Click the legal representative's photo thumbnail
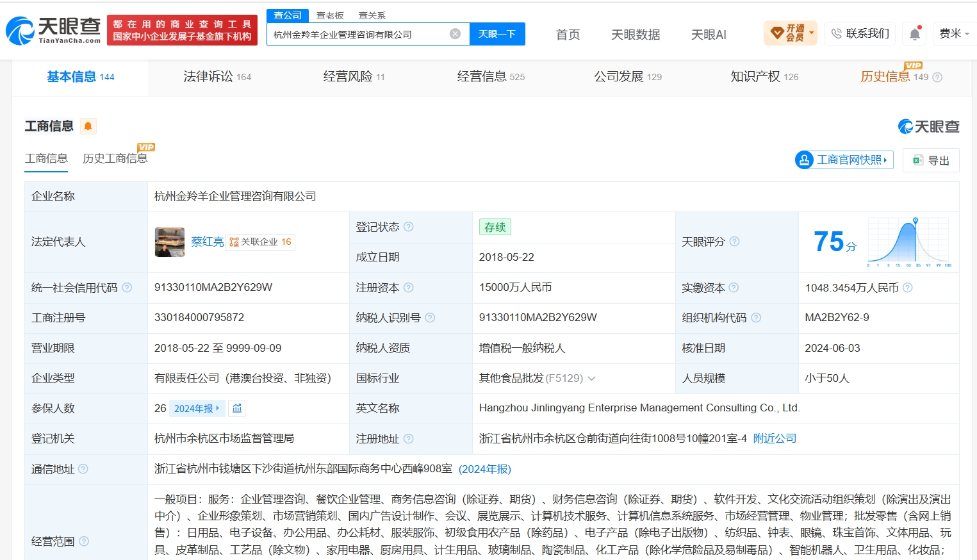 tap(170, 242)
